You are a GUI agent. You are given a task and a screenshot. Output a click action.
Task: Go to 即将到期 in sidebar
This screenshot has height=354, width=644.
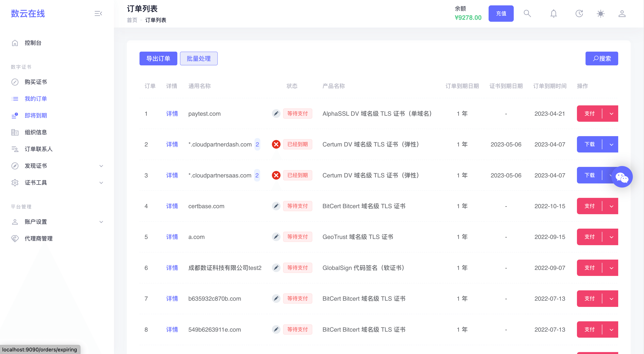tap(36, 115)
